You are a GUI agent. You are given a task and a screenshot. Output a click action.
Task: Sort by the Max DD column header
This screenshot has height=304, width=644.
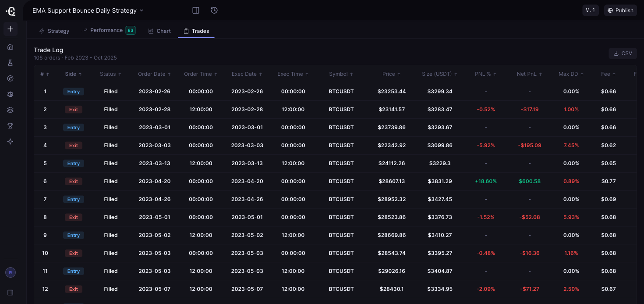571,74
